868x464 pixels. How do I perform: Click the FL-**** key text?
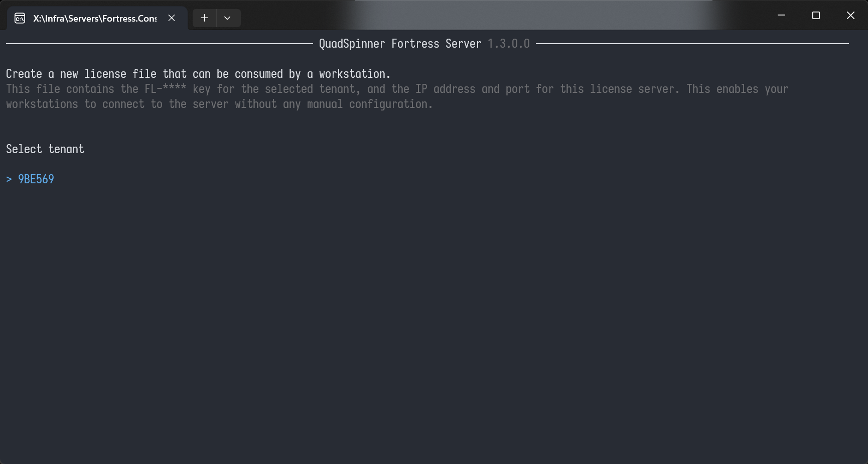click(165, 89)
